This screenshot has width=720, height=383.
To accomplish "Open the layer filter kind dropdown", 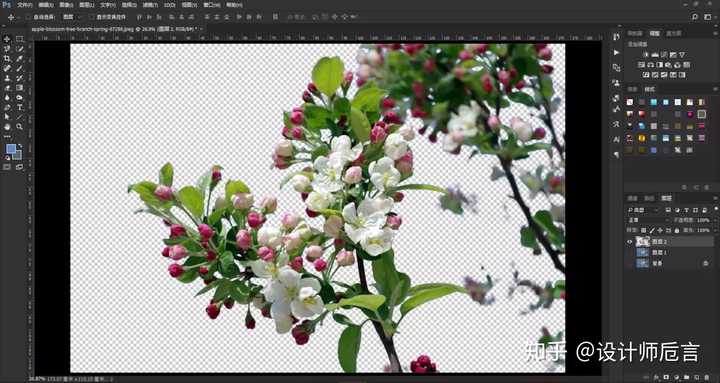I will click(x=643, y=210).
